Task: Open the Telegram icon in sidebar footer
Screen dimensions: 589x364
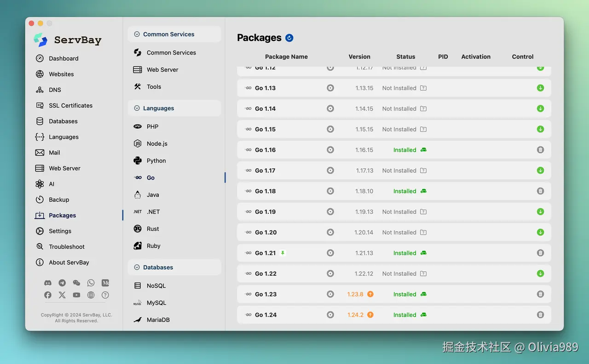Action: [x=62, y=283]
